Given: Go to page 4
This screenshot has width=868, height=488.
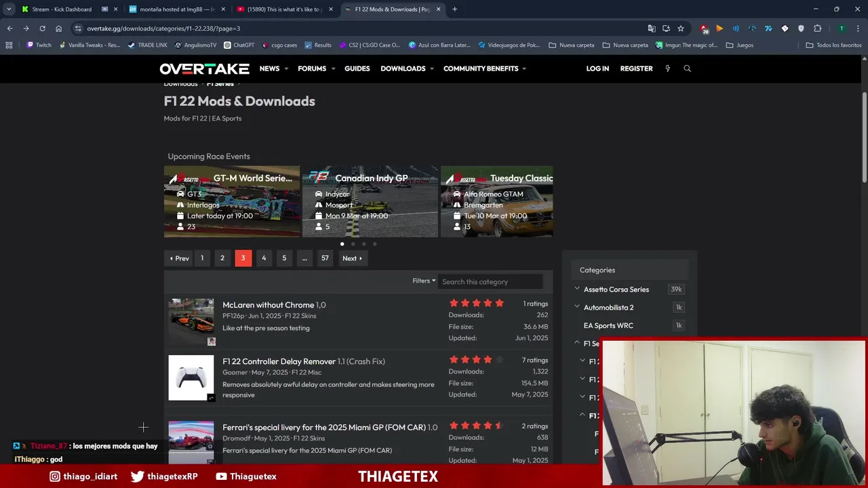Looking at the screenshot, I should [x=264, y=258].
